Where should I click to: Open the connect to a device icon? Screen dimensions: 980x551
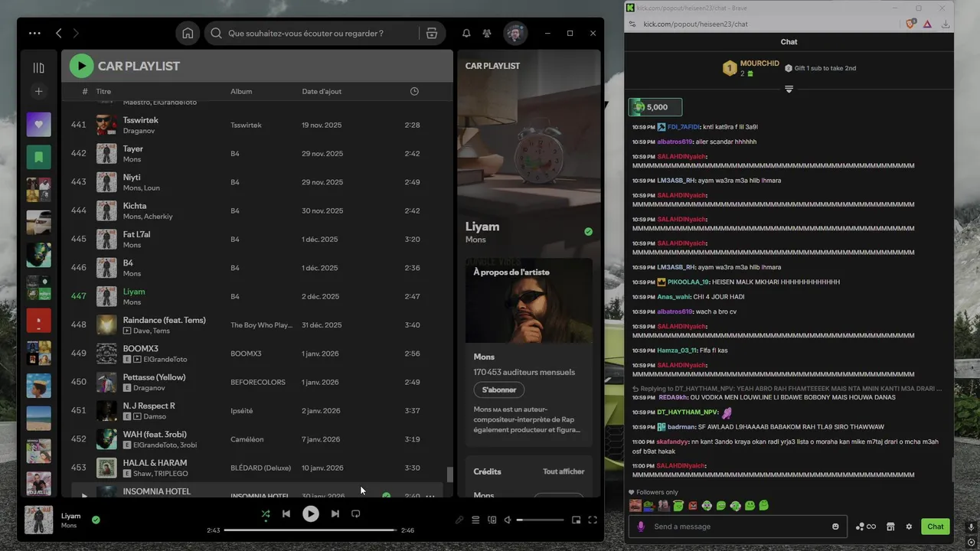pos(492,520)
